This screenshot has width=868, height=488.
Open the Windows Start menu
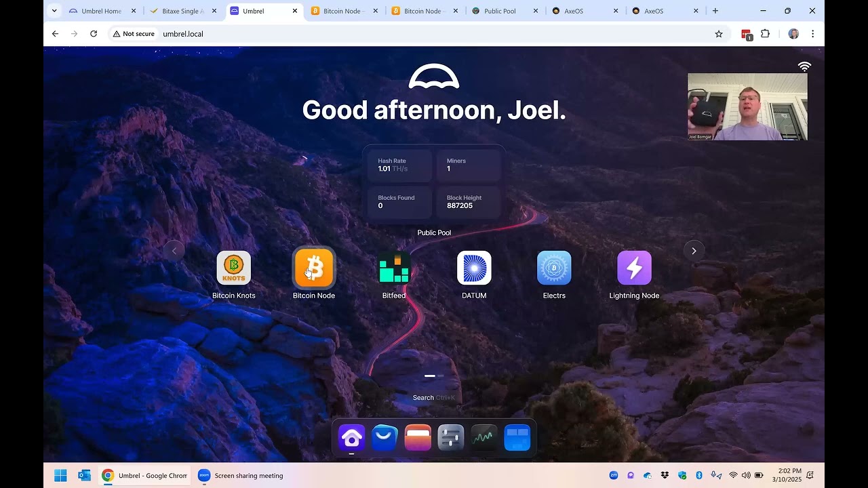[x=60, y=476]
